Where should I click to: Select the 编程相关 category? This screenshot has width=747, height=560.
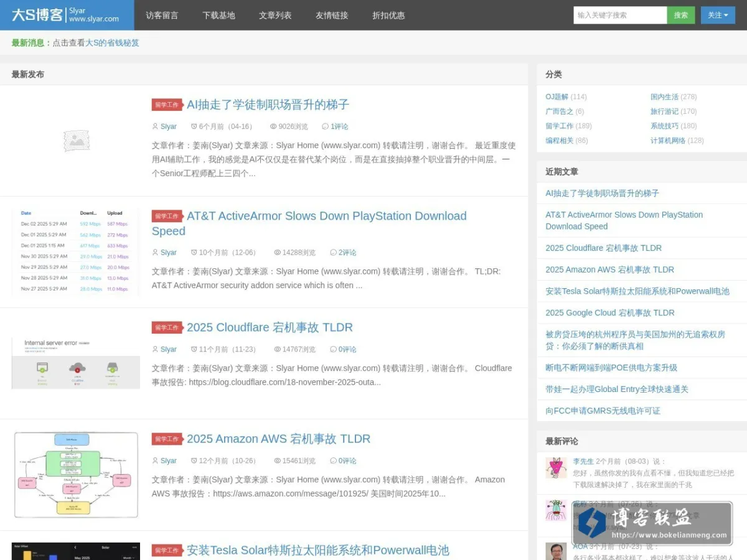[x=559, y=141]
